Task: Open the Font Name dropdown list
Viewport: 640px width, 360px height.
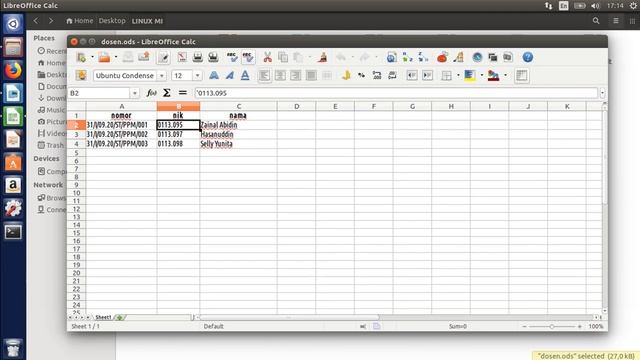Action: coord(162,76)
